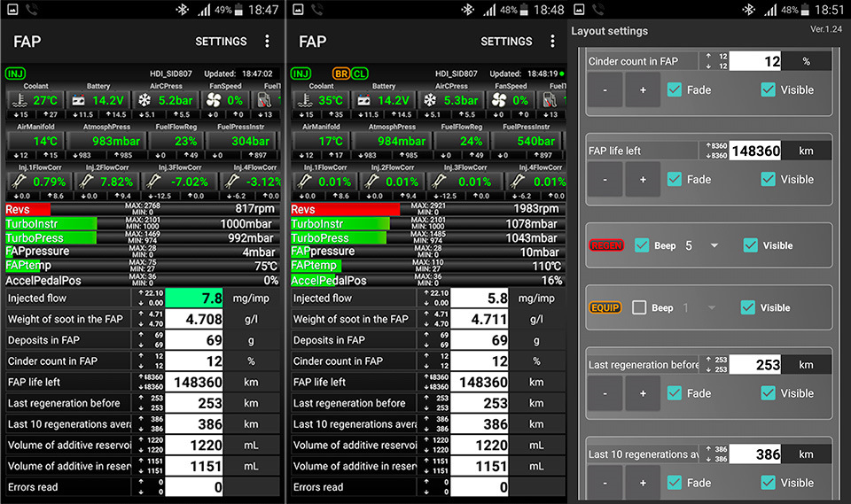Tap the green CL status badge
851x504 pixels.
click(x=359, y=74)
